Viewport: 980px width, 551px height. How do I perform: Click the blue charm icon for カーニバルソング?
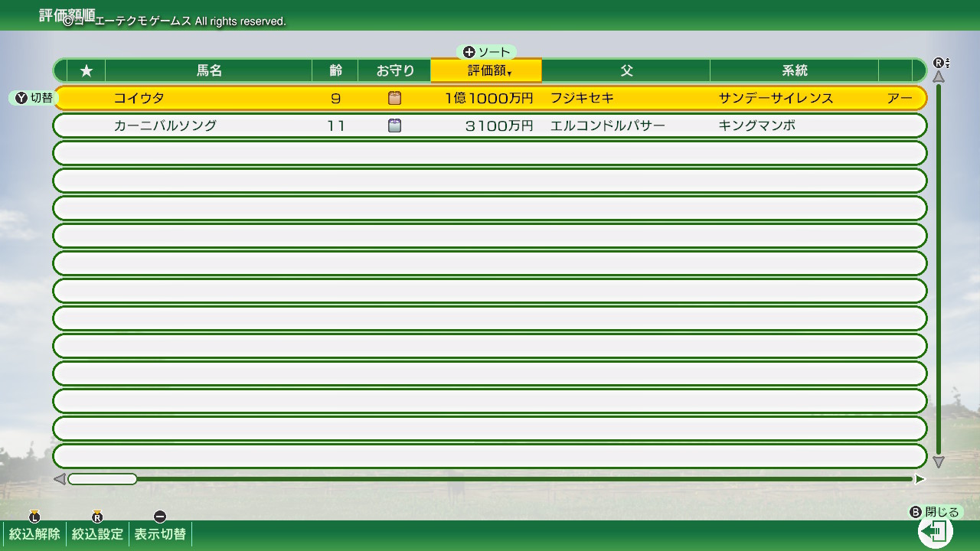pyautogui.click(x=394, y=126)
